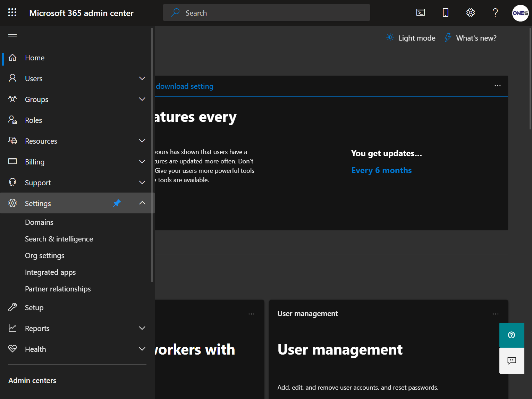Screen dimensions: 532x399
Task: Click the Every 6 months link
Action: coord(381,170)
